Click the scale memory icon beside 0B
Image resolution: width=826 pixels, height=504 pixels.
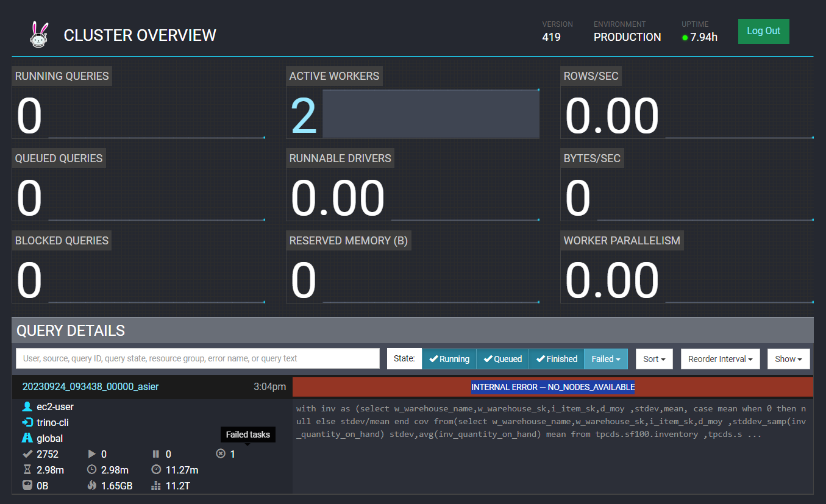[27, 486]
